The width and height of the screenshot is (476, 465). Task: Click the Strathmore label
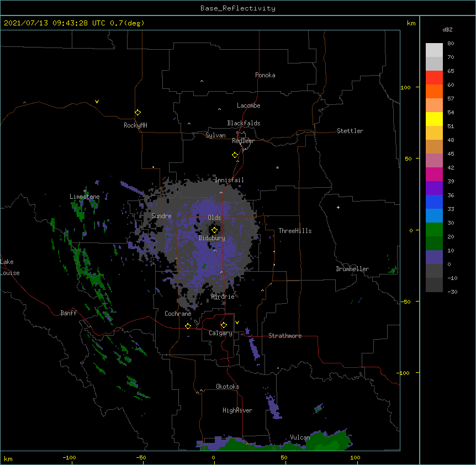(285, 336)
